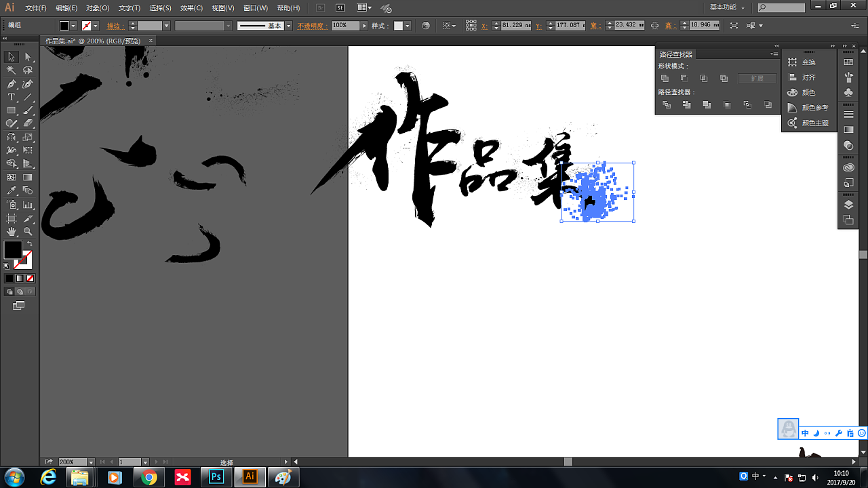
Task: Open the brush definition '基本' dropdown
Action: (x=288, y=26)
